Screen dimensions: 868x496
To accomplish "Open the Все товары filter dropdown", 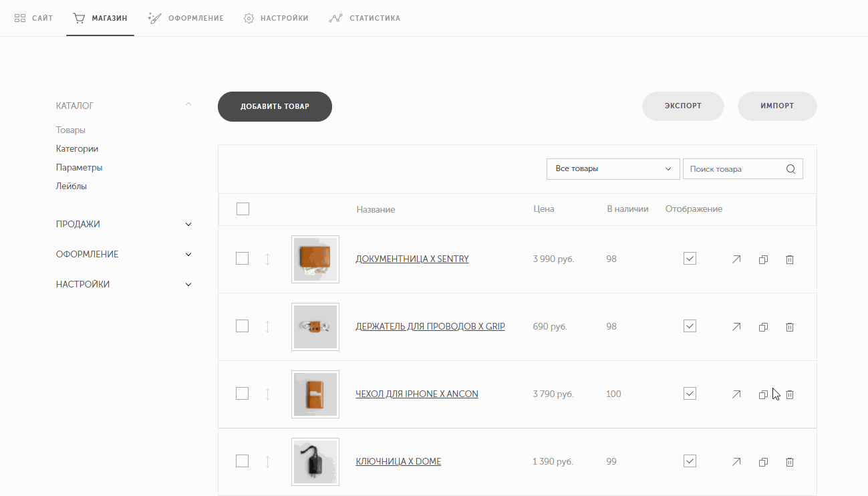I will coord(613,169).
